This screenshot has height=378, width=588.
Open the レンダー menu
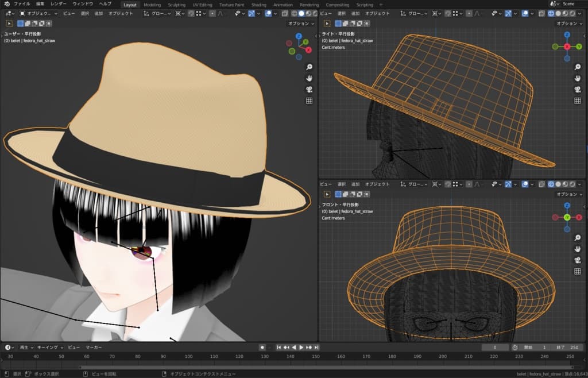point(58,4)
